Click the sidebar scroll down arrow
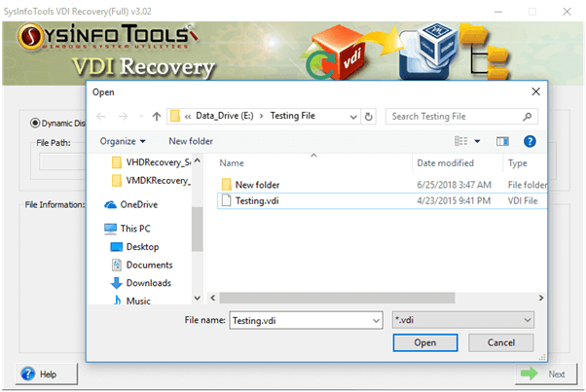This screenshot has height=392, width=586. 197,298
